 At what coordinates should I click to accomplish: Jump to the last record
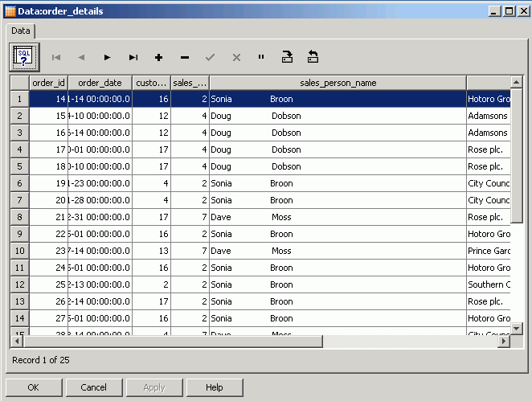coord(133,57)
